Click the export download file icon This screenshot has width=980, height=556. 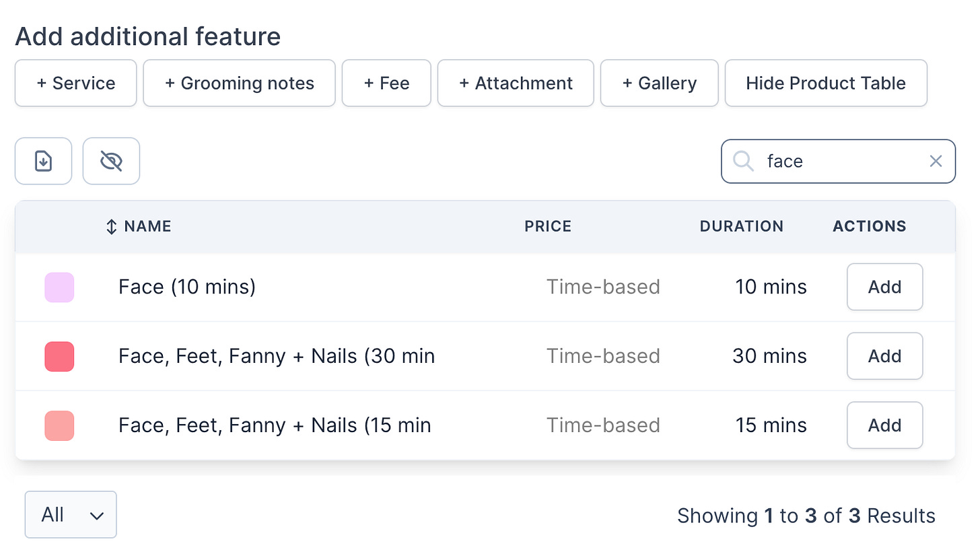pos(43,161)
